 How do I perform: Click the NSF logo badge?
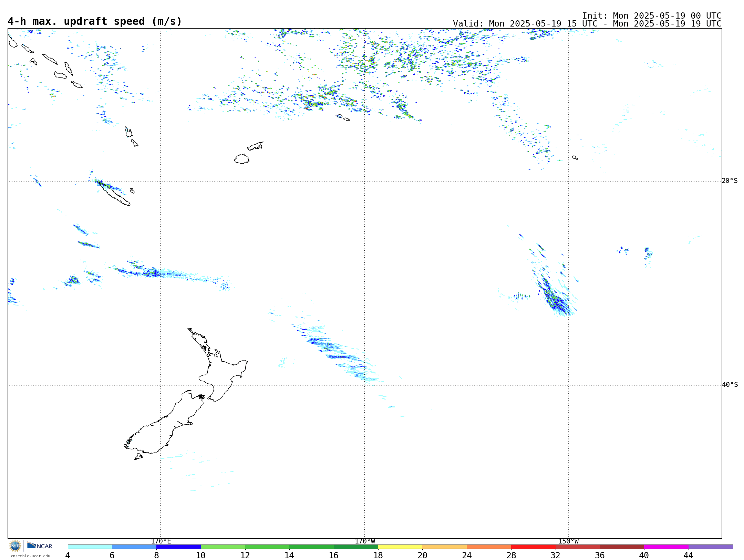tap(15, 546)
